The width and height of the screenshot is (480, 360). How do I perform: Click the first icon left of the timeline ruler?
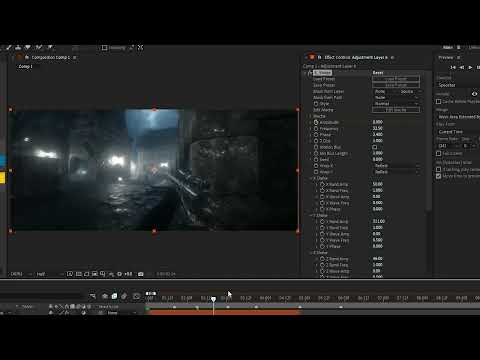[93, 296]
